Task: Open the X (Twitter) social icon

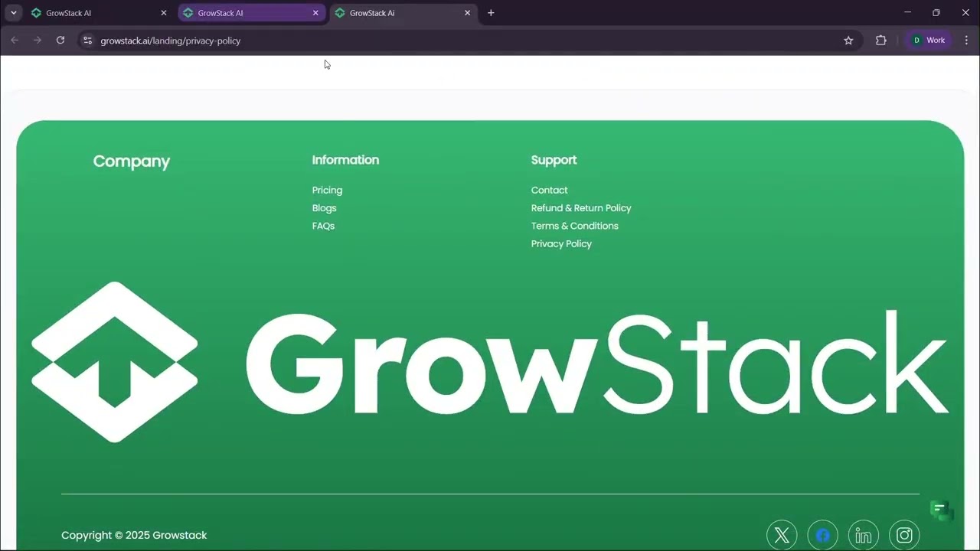Action: pos(782,535)
